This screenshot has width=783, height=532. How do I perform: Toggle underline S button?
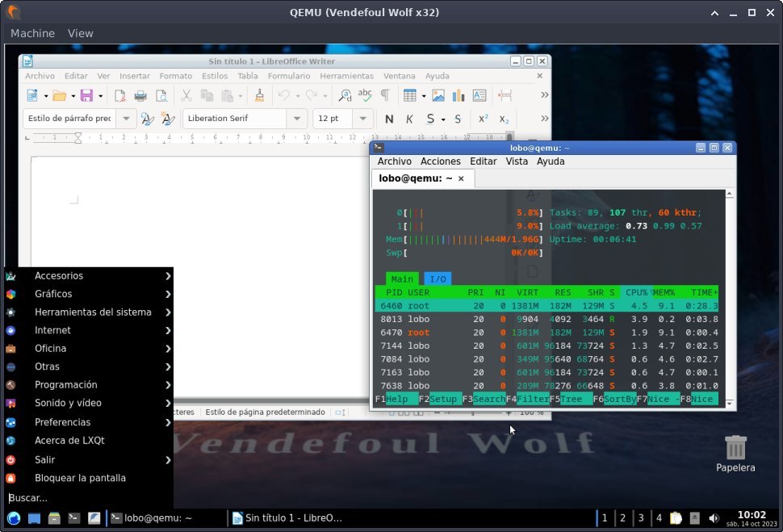point(430,119)
